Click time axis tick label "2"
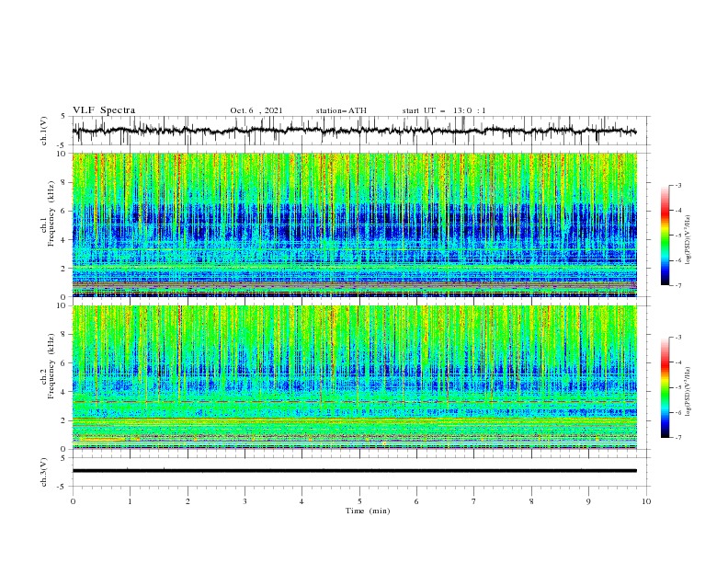 [x=188, y=501]
